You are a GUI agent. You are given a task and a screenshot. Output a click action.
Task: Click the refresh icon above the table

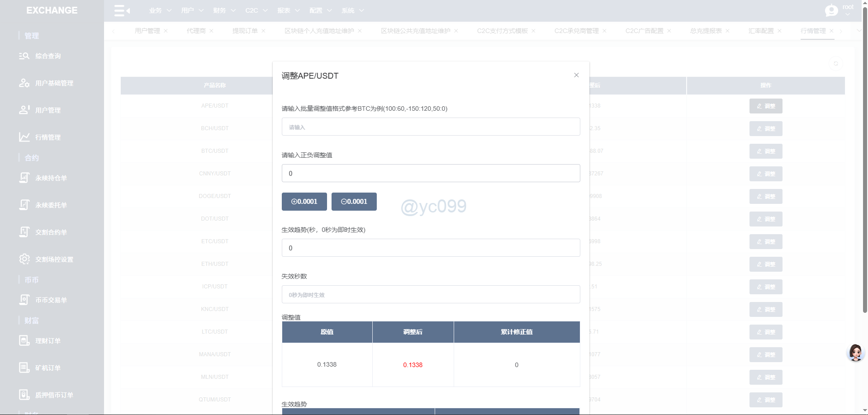pos(835,64)
